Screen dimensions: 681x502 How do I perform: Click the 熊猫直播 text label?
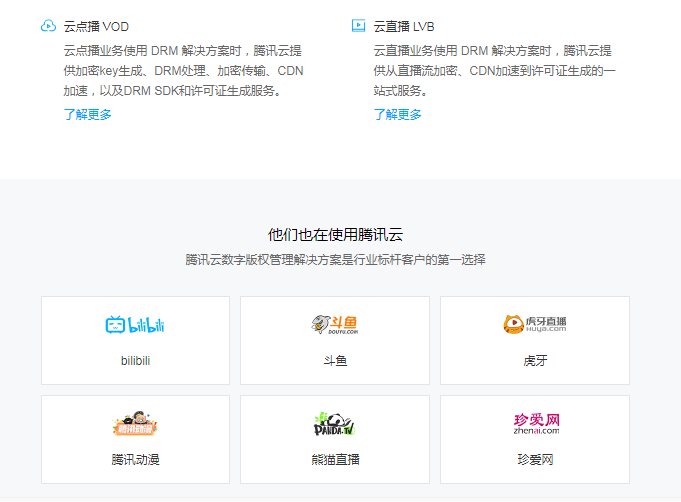pos(335,459)
